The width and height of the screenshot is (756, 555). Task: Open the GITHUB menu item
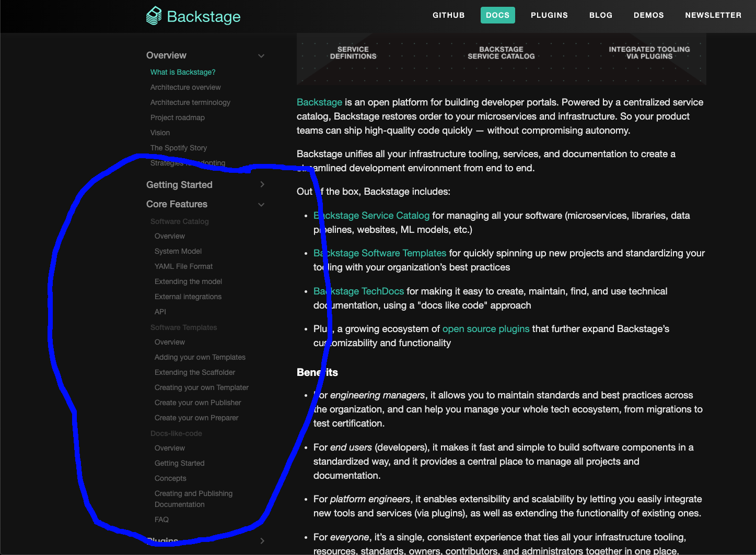pos(448,15)
